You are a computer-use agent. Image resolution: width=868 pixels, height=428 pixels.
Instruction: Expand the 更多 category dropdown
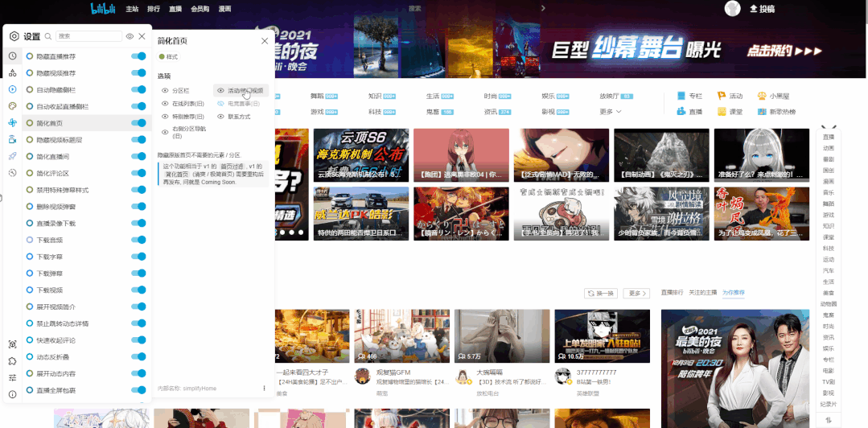[611, 111]
